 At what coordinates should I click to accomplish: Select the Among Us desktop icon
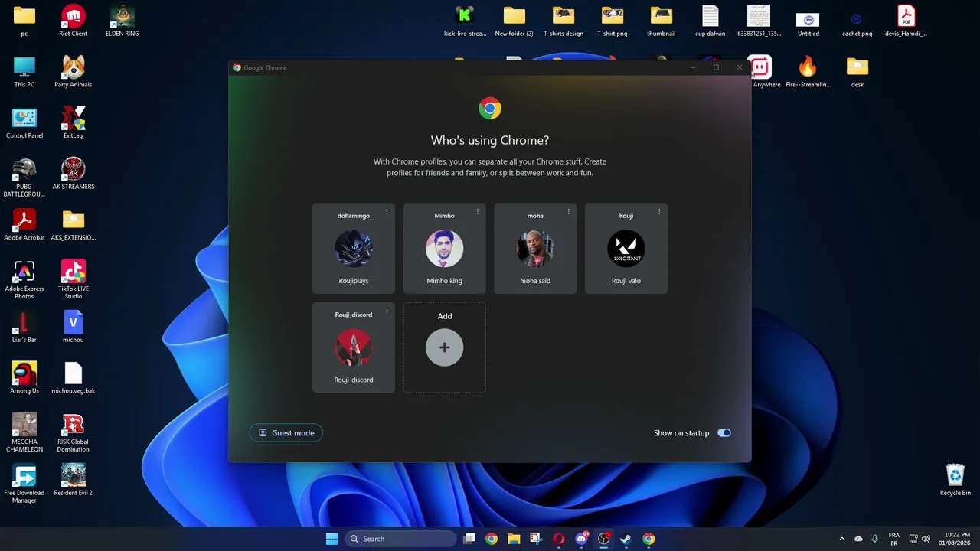(24, 378)
